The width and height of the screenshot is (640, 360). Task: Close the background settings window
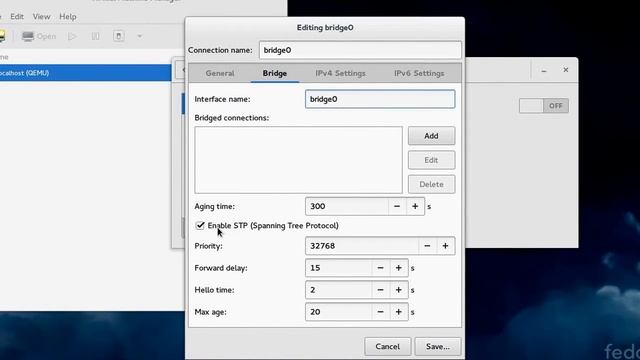coord(566,70)
